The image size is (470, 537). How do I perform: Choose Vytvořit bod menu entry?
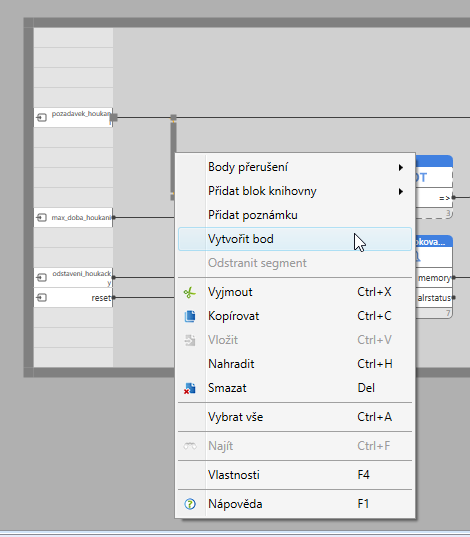pyautogui.click(x=295, y=239)
